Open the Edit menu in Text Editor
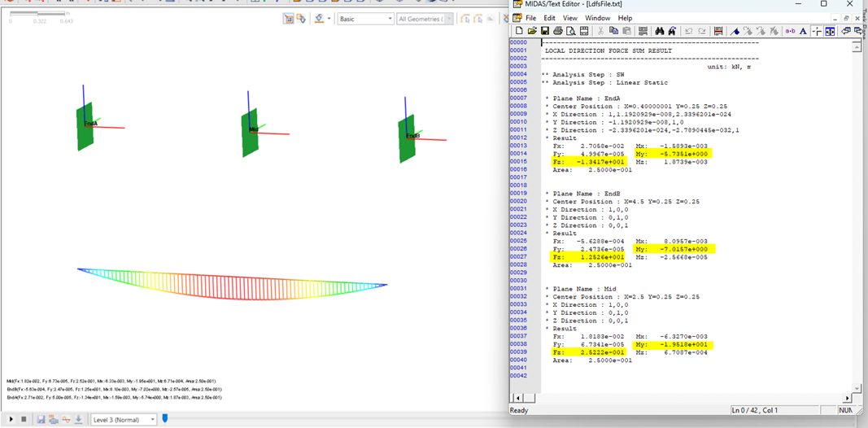 point(549,18)
